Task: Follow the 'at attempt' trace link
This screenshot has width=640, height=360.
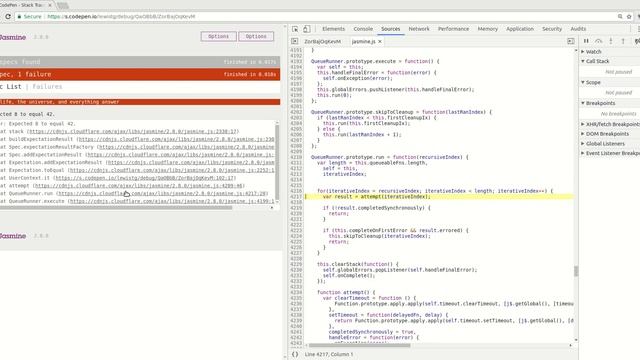Action: pyautogui.click(x=138, y=186)
